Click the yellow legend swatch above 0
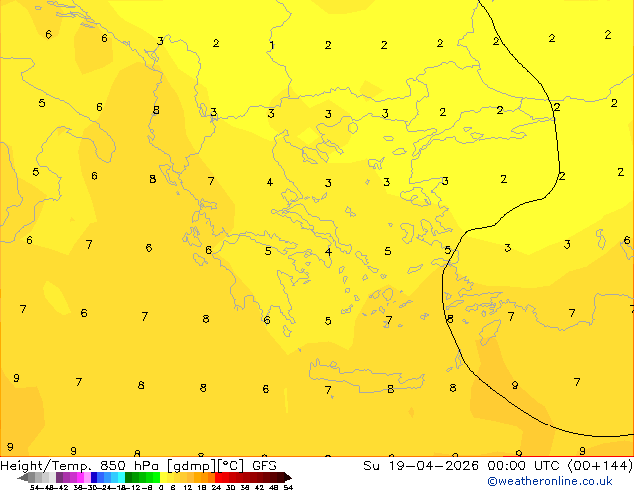Image resolution: width=634 pixels, height=490 pixels. (x=163, y=477)
